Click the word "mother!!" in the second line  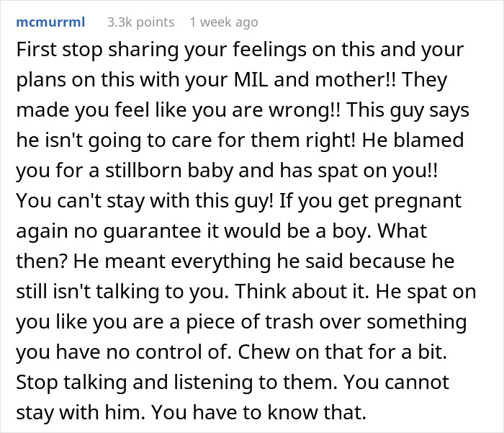[x=356, y=79]
